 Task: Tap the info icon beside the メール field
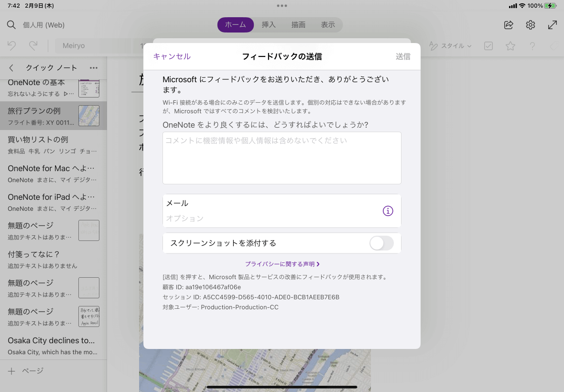pyautogui.click(x=388, y=210)
